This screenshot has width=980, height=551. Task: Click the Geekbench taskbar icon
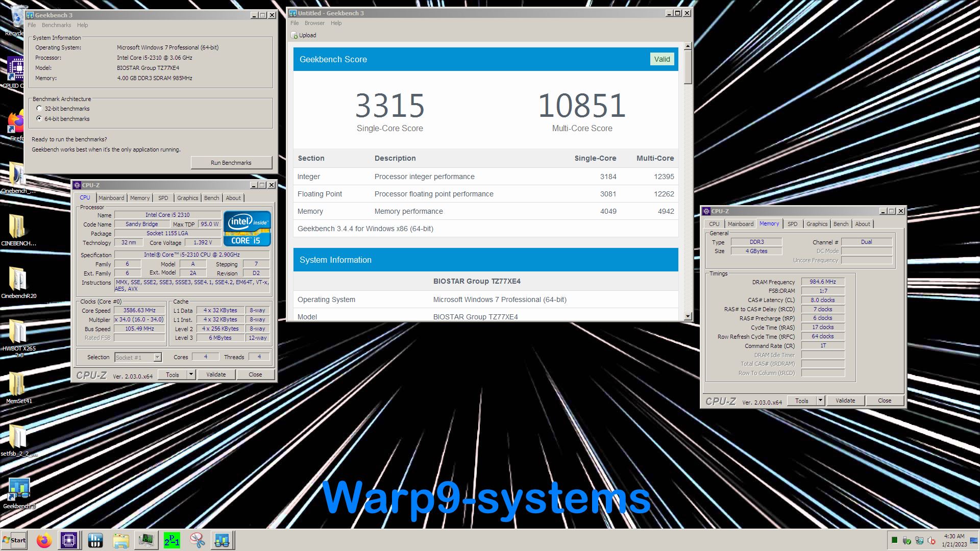[222, 540]
